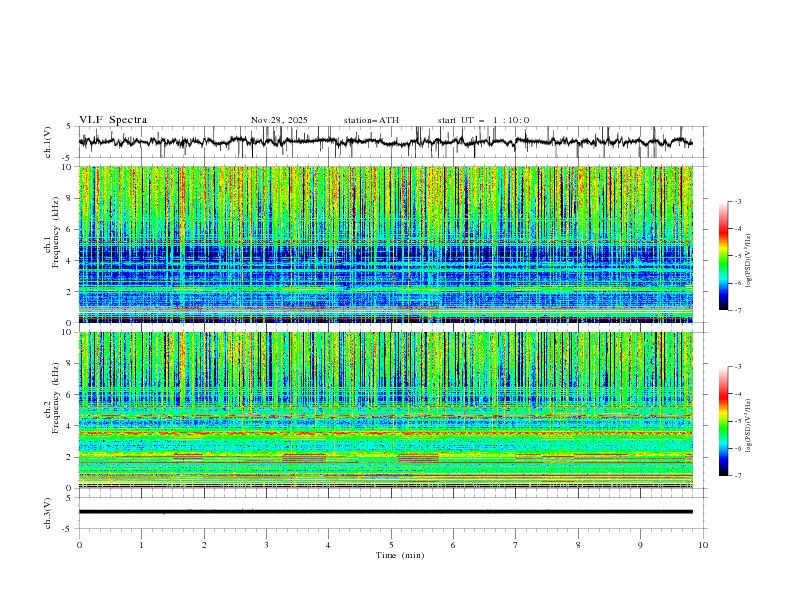Click the log(PSD) label beside ch.2 colorbar
The height and width of the screenshot is (612, 792).
point(749,425)
